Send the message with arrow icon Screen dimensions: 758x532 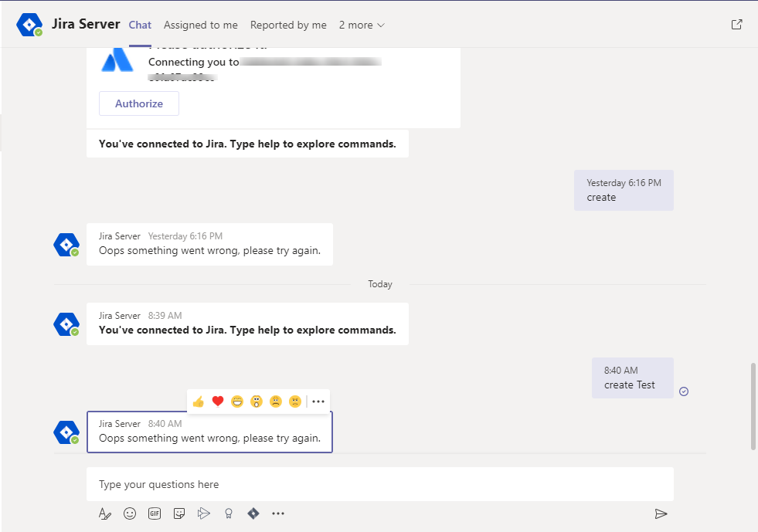click(661, 513)
